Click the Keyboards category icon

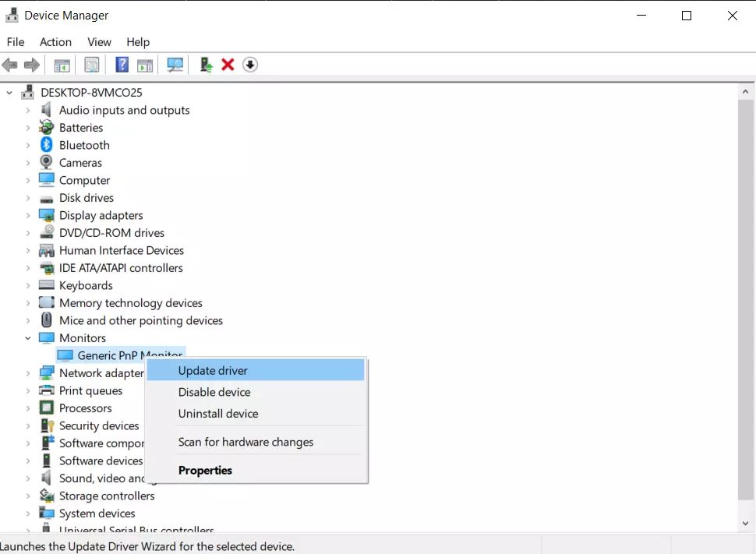coord(46,285)
